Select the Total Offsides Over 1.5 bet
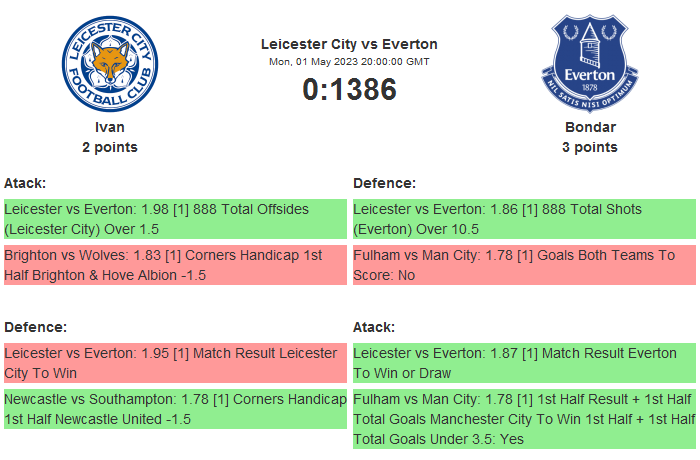Image resolution: width=700 pixels, height=460 pixels. 174,219
